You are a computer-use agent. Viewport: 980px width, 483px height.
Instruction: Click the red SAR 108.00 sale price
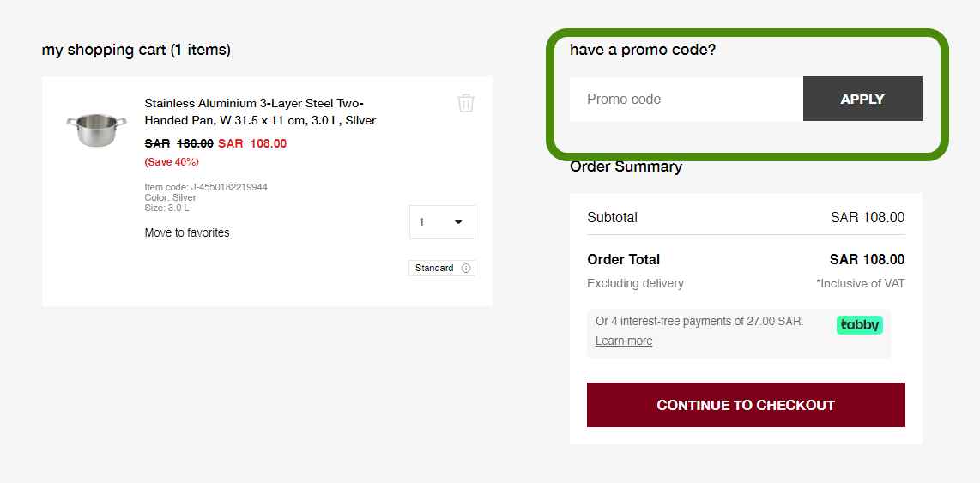click(252, 143)
